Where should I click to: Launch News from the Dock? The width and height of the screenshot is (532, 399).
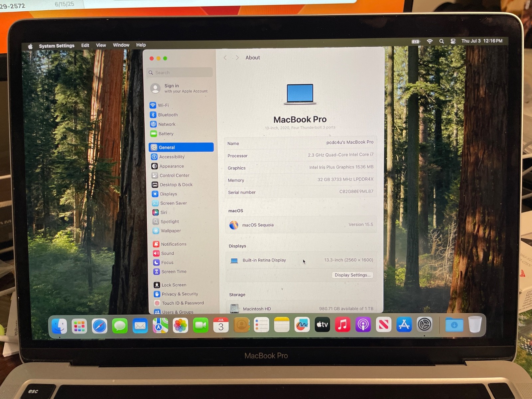(x=383, y=325)
